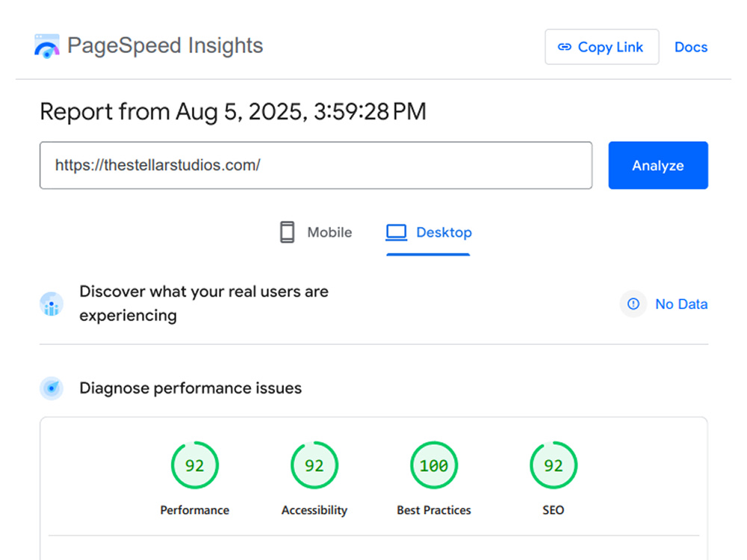Select the desktop laptop icon
Image resolution: width=747 pixels, height=560 pixels.
[396, 232]
